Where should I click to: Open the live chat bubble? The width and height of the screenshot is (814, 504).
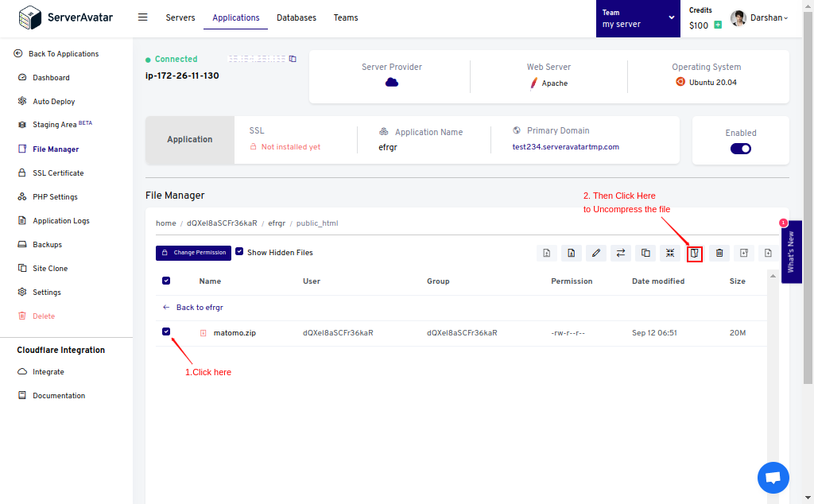pos(773,478)
